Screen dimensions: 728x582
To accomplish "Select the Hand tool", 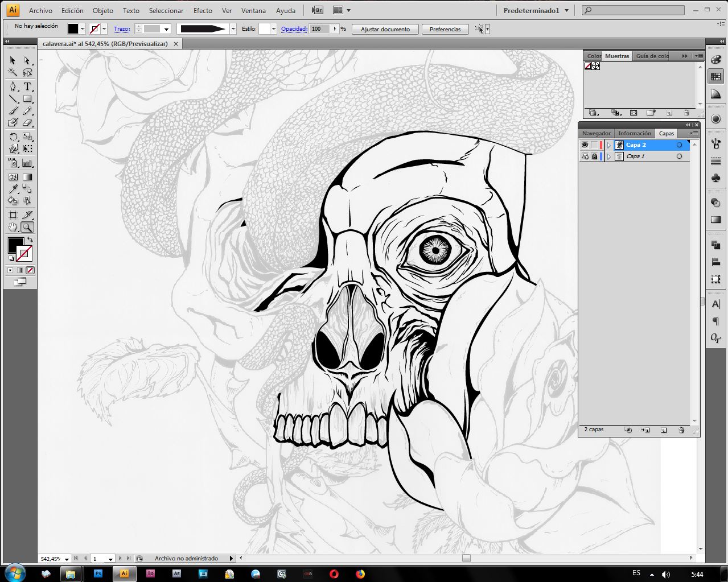I will 13,228.
